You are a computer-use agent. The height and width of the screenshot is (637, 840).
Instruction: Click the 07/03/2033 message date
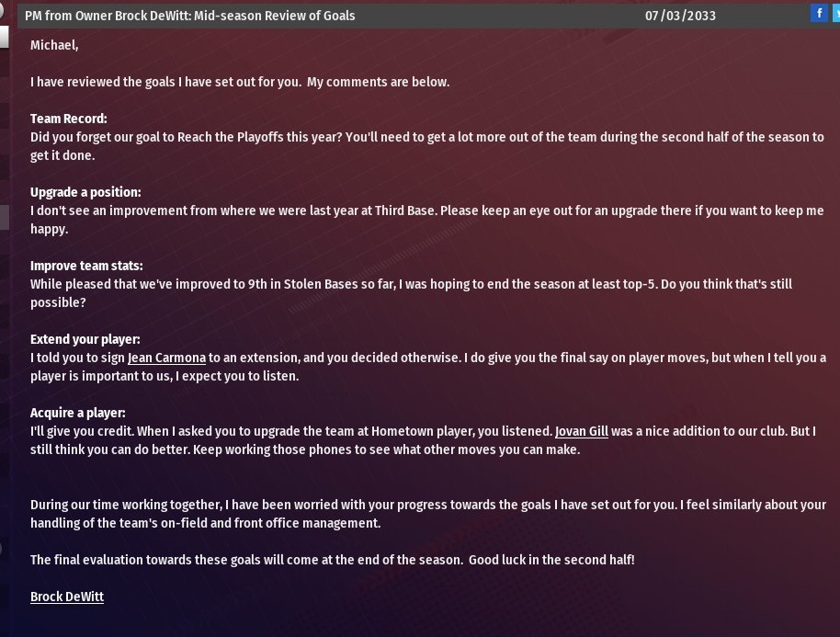tap(680, 16)
